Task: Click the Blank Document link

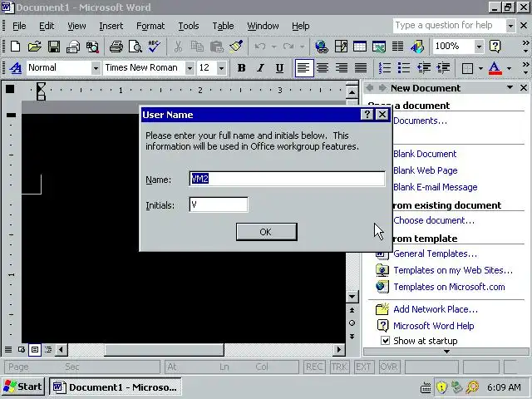Action: pos(425,154)
